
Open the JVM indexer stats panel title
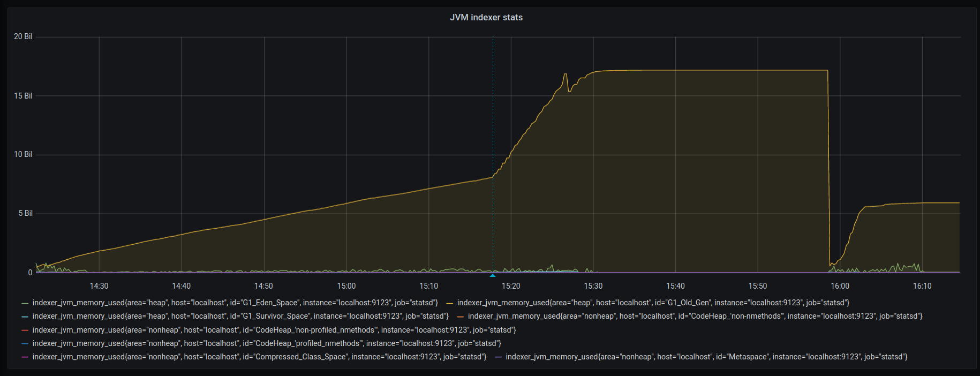[486, 17]
